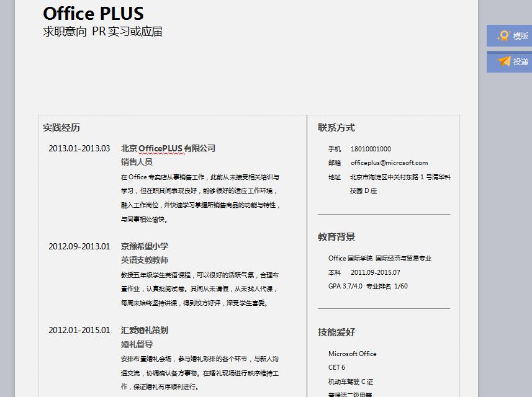This screenshot has height=397, width=532.
Task: Click the phone number 18010001000
Action: [x=371, y=149]
